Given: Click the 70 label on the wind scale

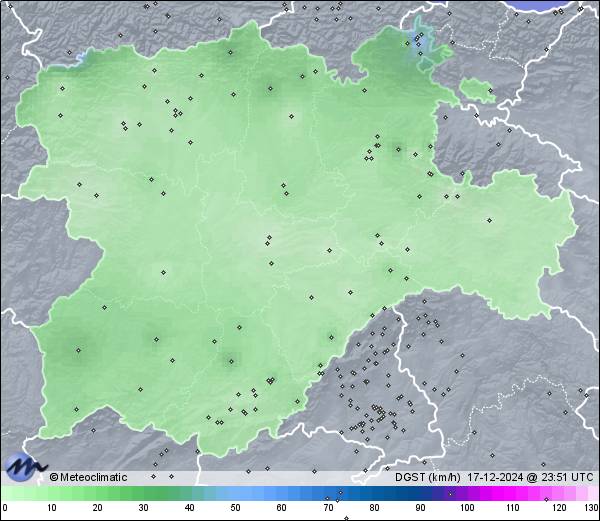Looking at the screenshot, I should (328, 508).
